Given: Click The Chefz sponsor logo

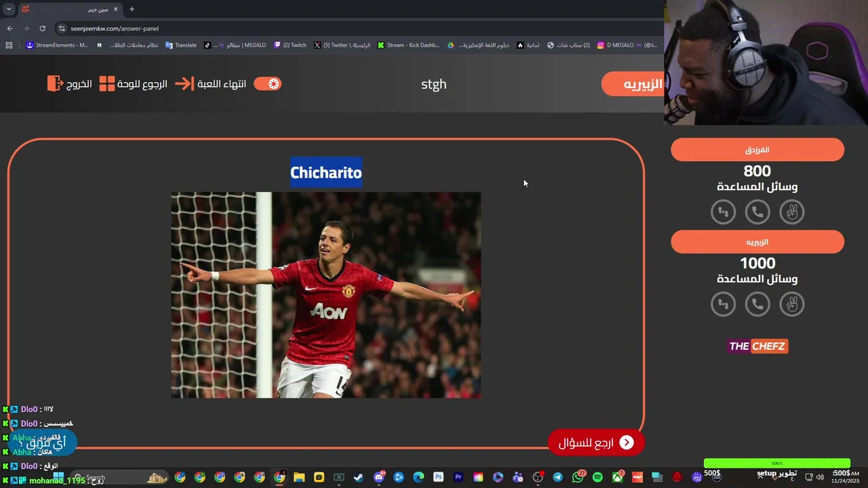Looking at the screenshot, I should point(757,346).
